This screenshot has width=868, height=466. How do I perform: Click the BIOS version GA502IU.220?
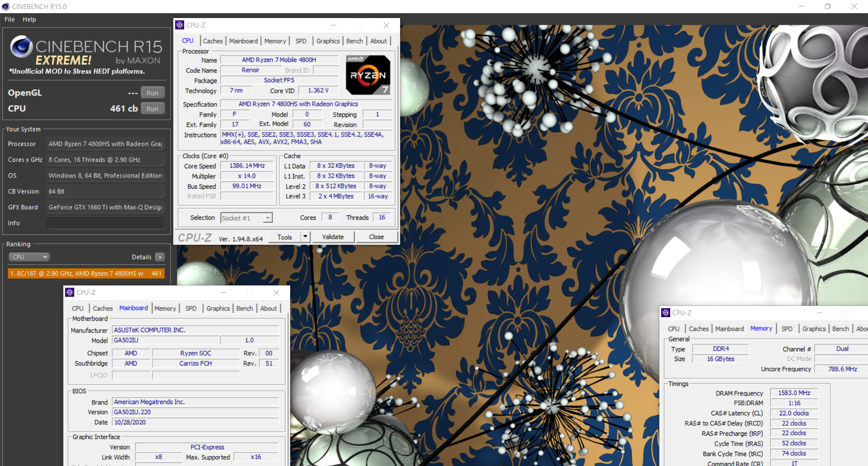pyautogui.click(x=196, y=412)
